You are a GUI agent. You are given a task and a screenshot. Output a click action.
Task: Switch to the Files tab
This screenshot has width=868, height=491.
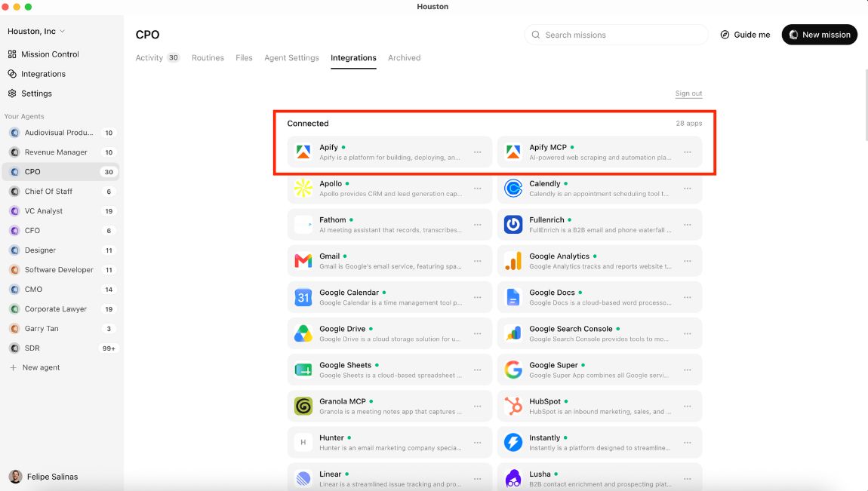[244, 57]
